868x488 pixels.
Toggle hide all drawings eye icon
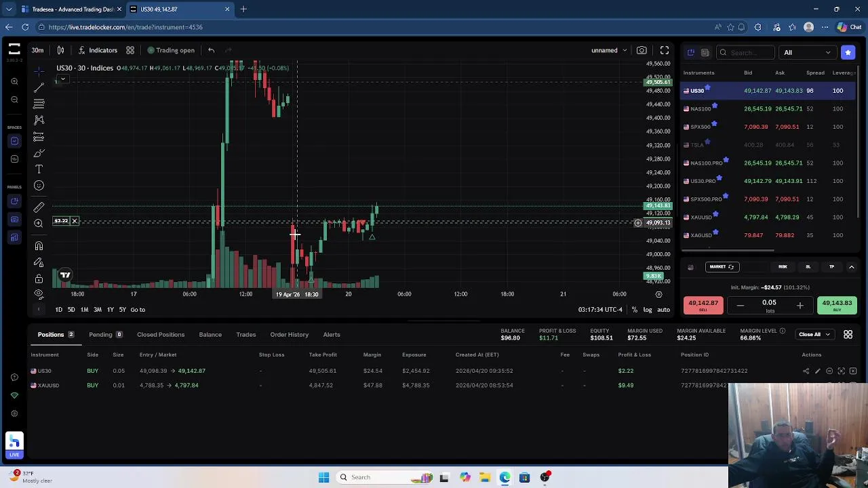tap(39, 294)
